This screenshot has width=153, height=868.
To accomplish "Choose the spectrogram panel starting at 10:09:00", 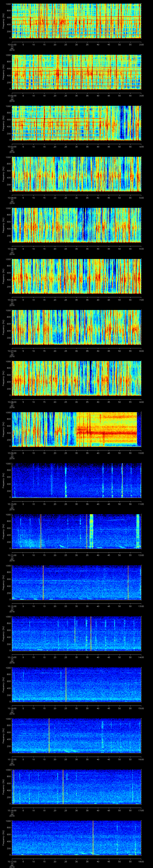I will coord(77,429).
